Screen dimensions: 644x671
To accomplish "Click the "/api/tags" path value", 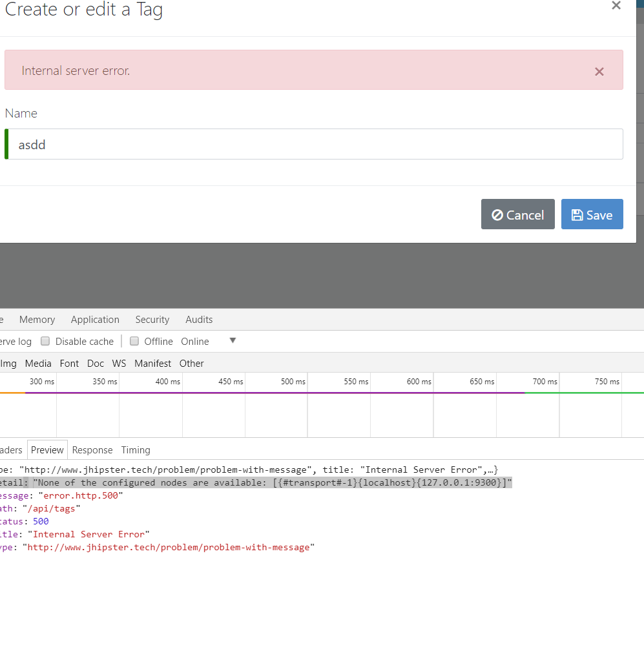I will pyautogui.click(x=51, y=508).
